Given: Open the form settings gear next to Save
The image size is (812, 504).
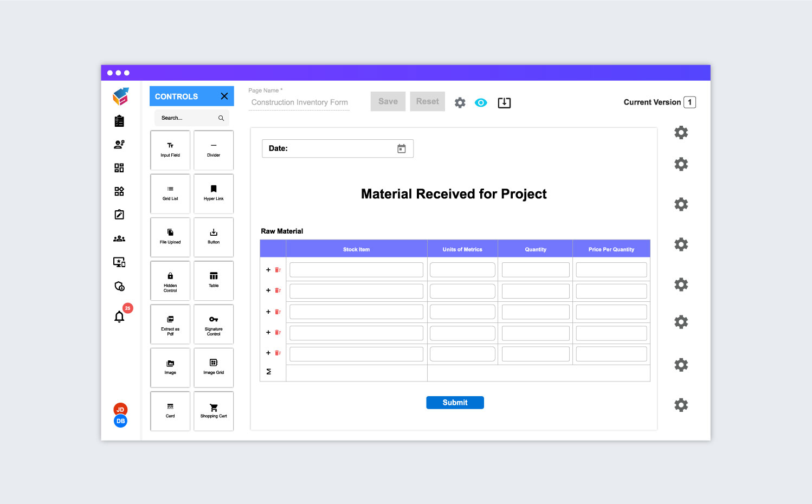Looking at the screenshot, I should (460, 102).
